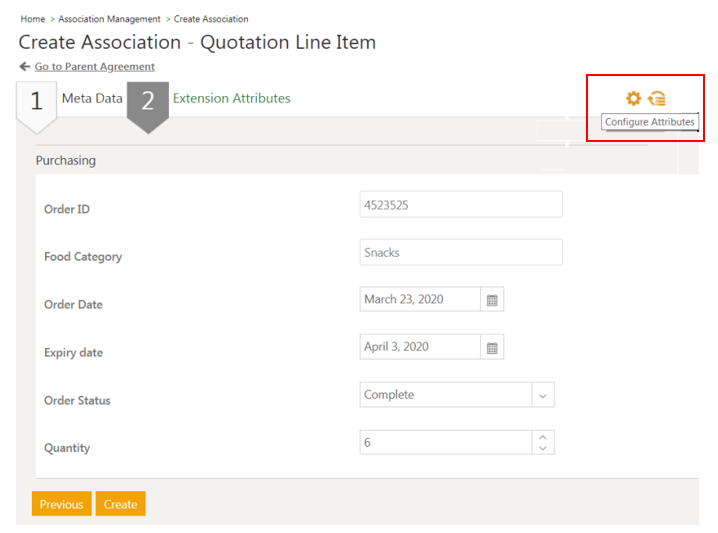The image size is (718, 533).
Task: Open the Expiry date calendar picker
Action: 492,347
